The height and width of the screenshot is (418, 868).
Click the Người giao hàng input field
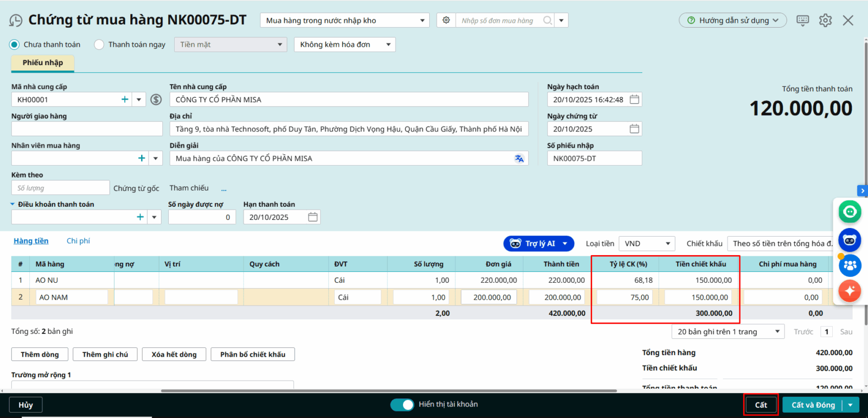(x=87, y=129)
